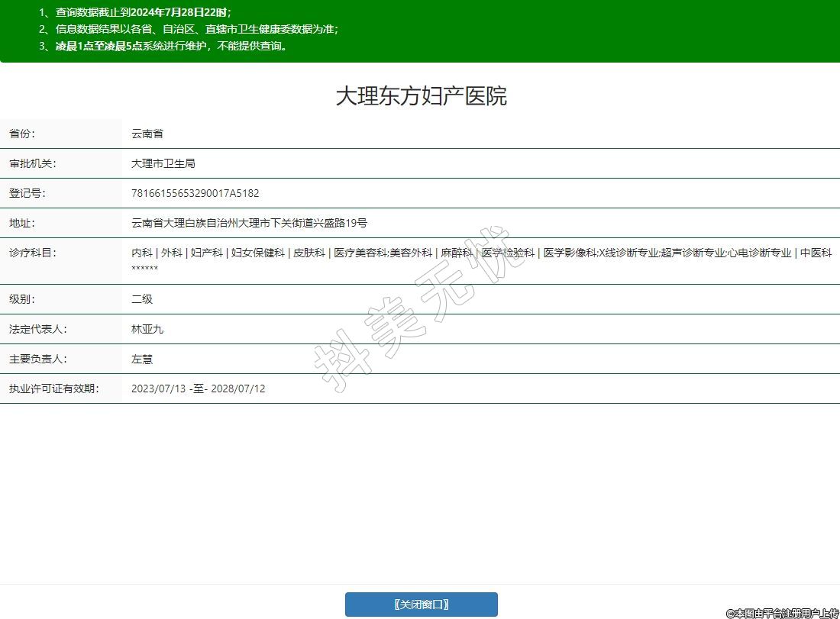Click the 级别 value 二级
Image resolution: width=840 pixels, height=619 pixels.
[x=142, y=299]
